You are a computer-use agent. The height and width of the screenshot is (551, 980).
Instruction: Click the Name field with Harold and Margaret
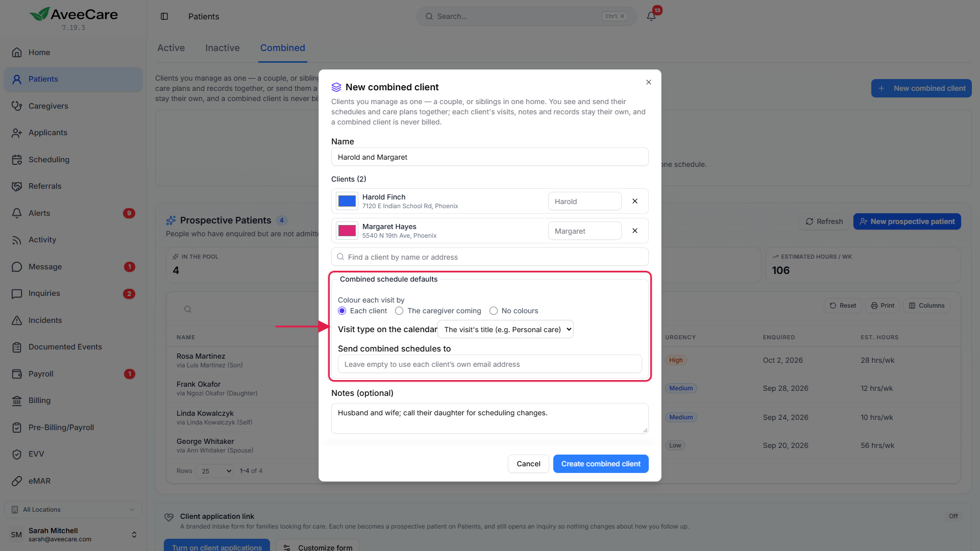click(x=490, y=157)
